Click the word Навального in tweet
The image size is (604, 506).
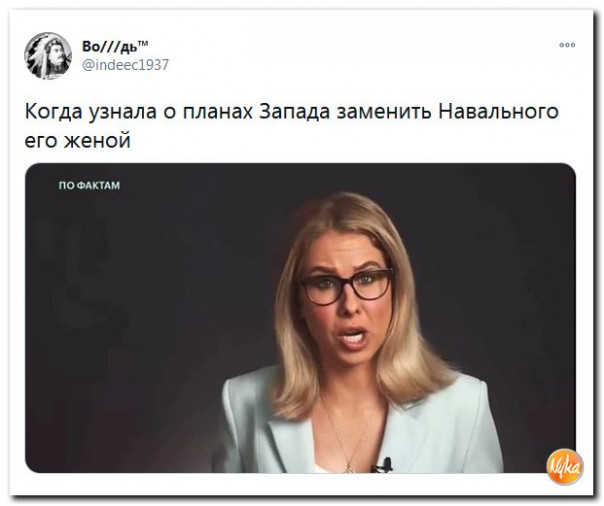pyautogui.click(x=498, y=112)
